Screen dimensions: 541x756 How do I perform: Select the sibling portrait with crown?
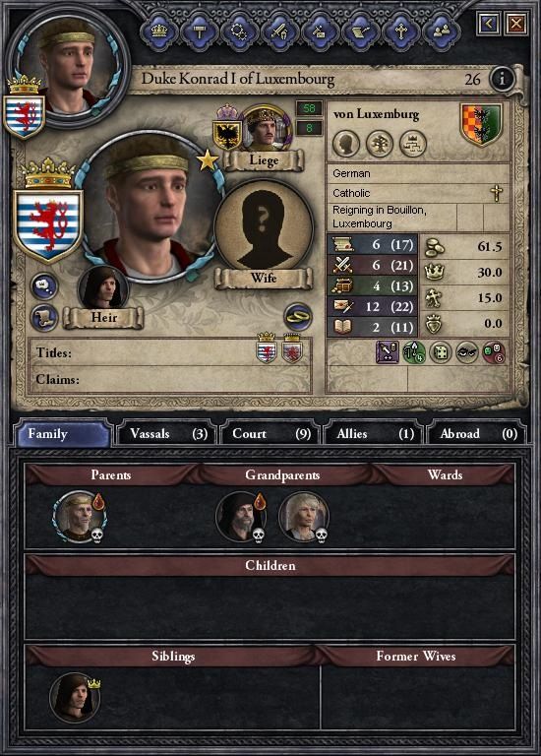(x=75, y=698)
